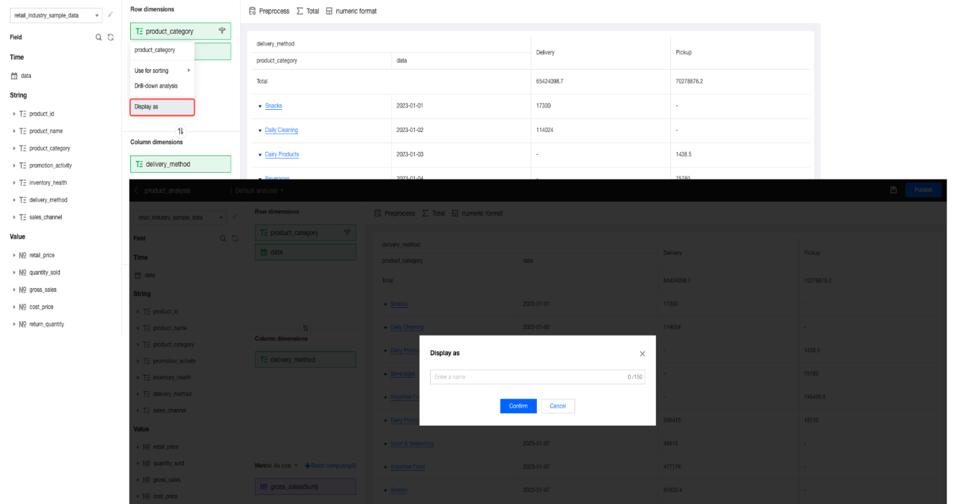Open retail_industry_sample_data dropdown in upper screenshot

pos(56,15)
